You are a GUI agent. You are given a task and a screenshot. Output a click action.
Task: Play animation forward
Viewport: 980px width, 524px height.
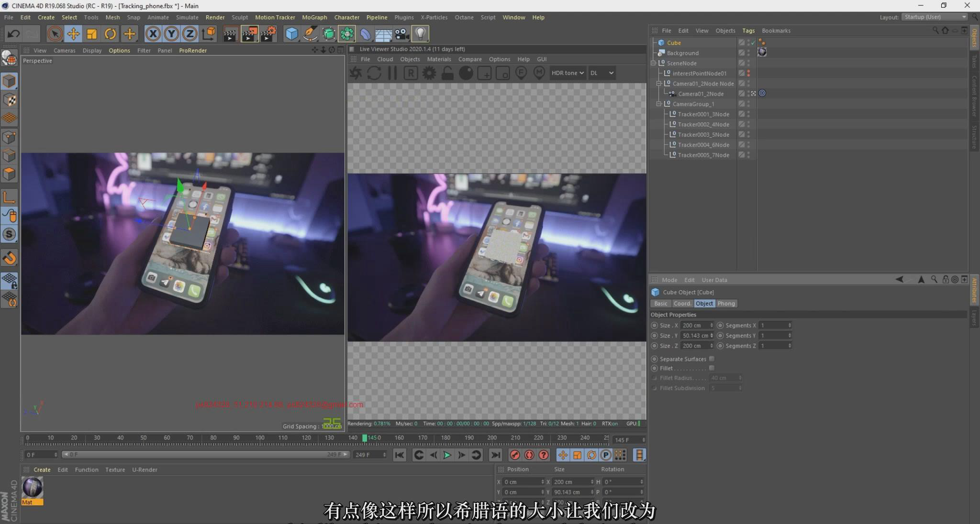pos(447,455)
